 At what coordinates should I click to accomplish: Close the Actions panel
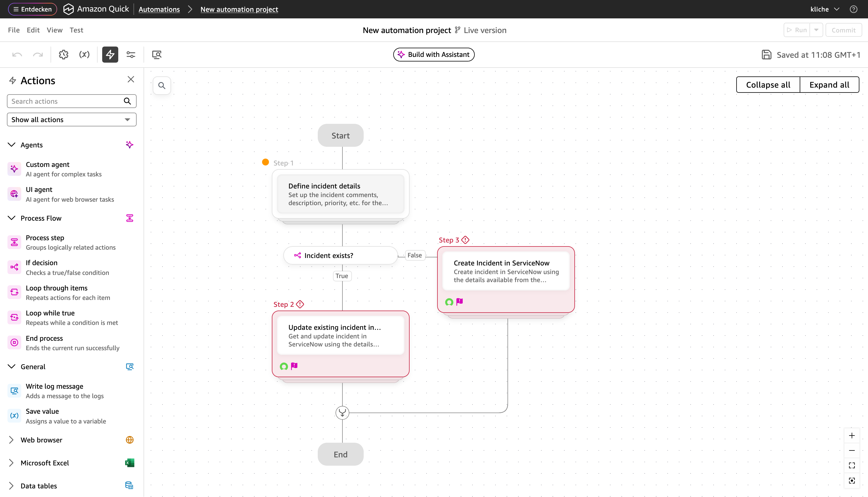point(131,80)
